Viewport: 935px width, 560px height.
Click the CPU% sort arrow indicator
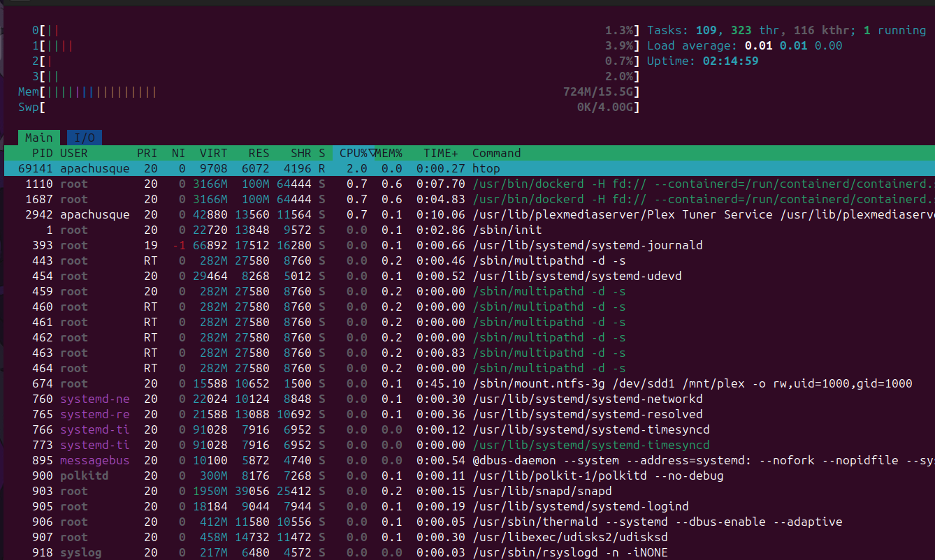[372, 153]
